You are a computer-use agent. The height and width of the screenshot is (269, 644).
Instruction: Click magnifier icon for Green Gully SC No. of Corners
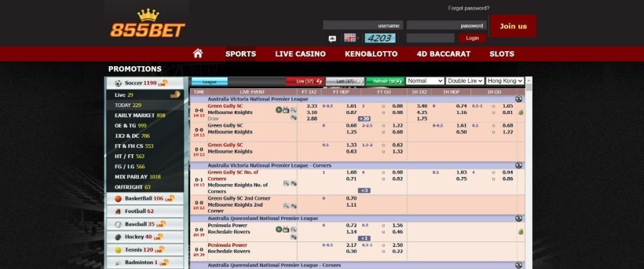(x=286, y=183)
